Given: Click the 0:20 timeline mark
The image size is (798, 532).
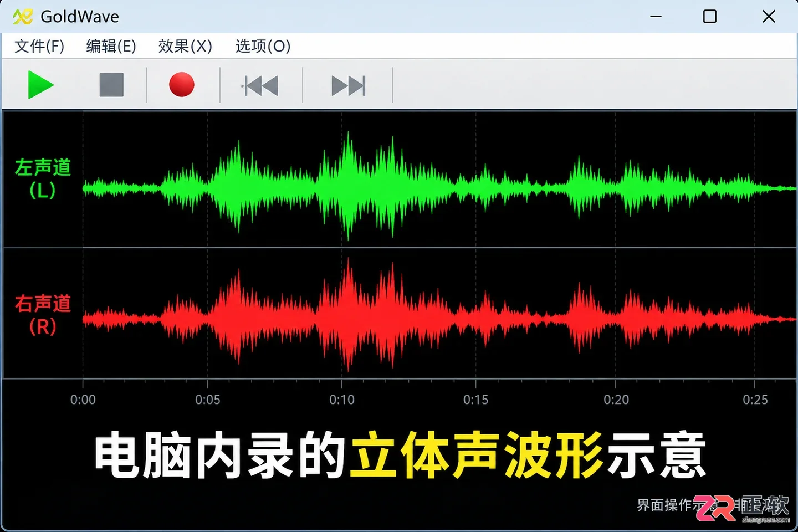Looking at the screenshot, I should (616, 400).
